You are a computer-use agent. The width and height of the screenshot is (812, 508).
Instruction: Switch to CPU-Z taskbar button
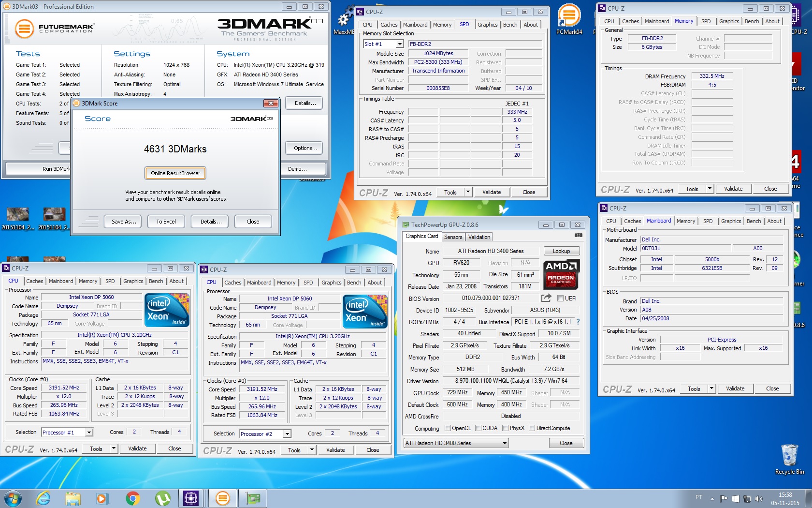(191, 498)
